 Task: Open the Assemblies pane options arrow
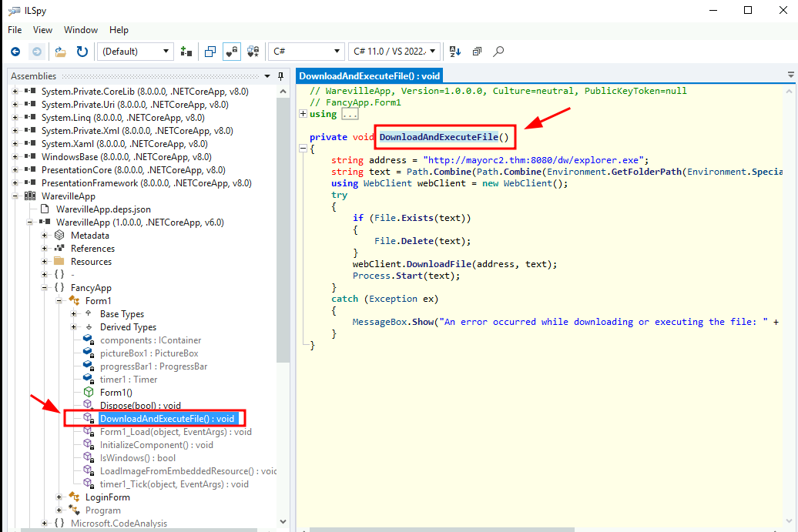pos(267,76)
